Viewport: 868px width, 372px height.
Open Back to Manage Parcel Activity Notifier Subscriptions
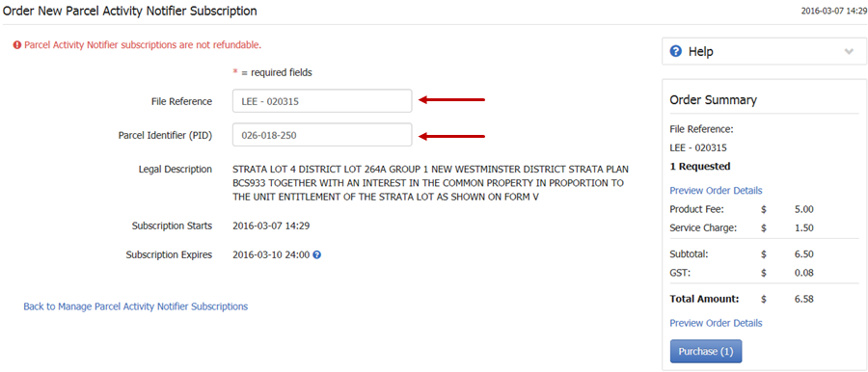(x=136, y=306)
